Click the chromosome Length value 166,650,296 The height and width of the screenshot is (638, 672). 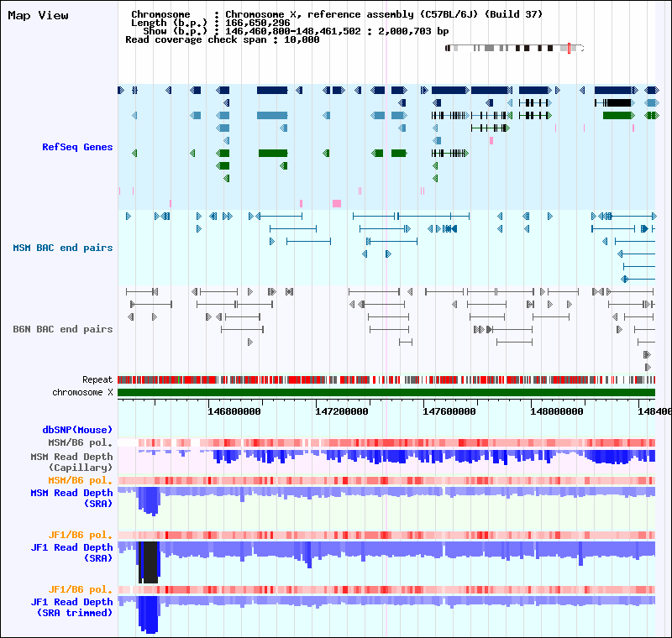(x=258, y=23)
